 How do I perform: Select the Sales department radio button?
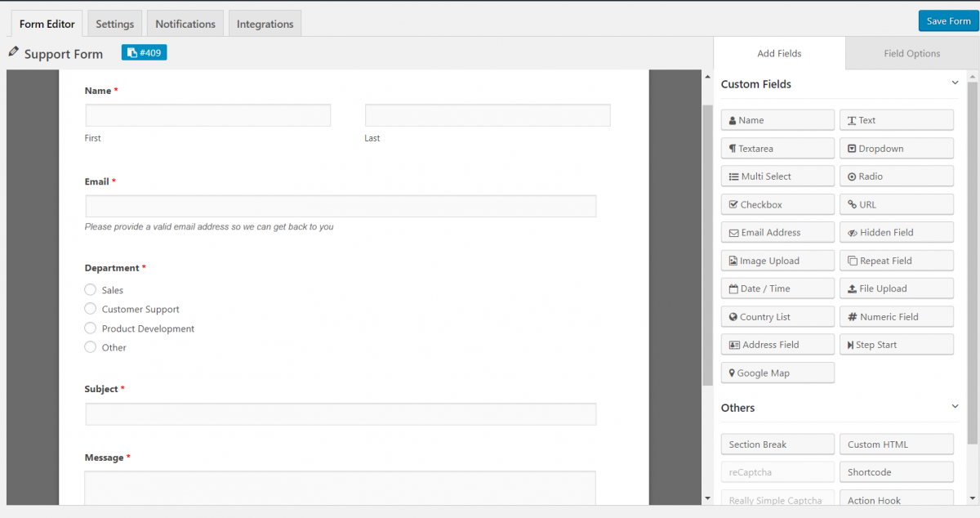pyautogui.click(x=90, y=289)
